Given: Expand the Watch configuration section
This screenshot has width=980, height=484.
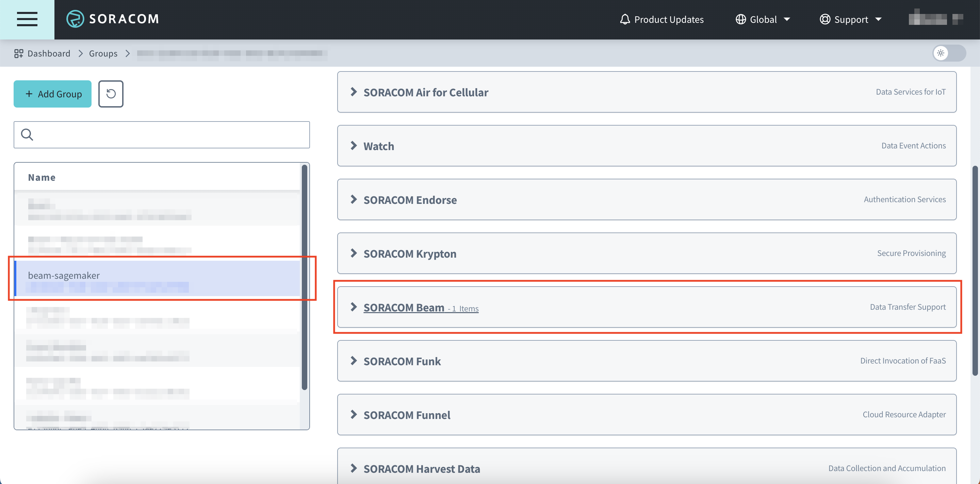Looking at the screenshot, I should point(378,146).
